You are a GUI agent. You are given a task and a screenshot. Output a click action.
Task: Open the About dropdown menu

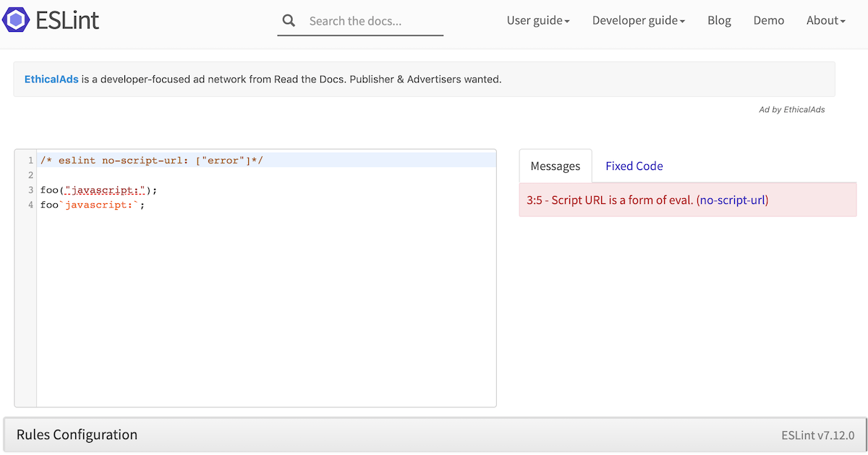(826, 20)
